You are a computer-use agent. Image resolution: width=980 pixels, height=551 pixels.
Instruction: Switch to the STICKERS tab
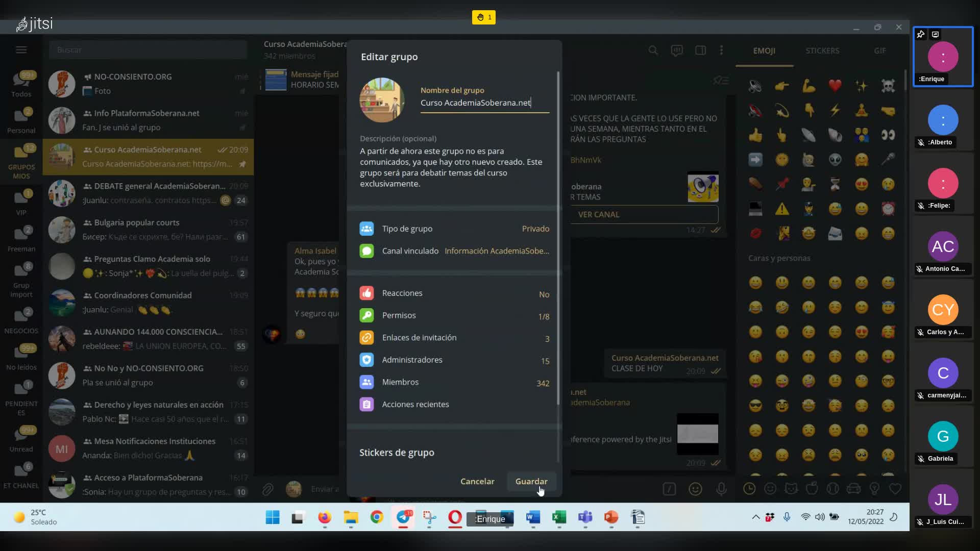tap(822, 51)
